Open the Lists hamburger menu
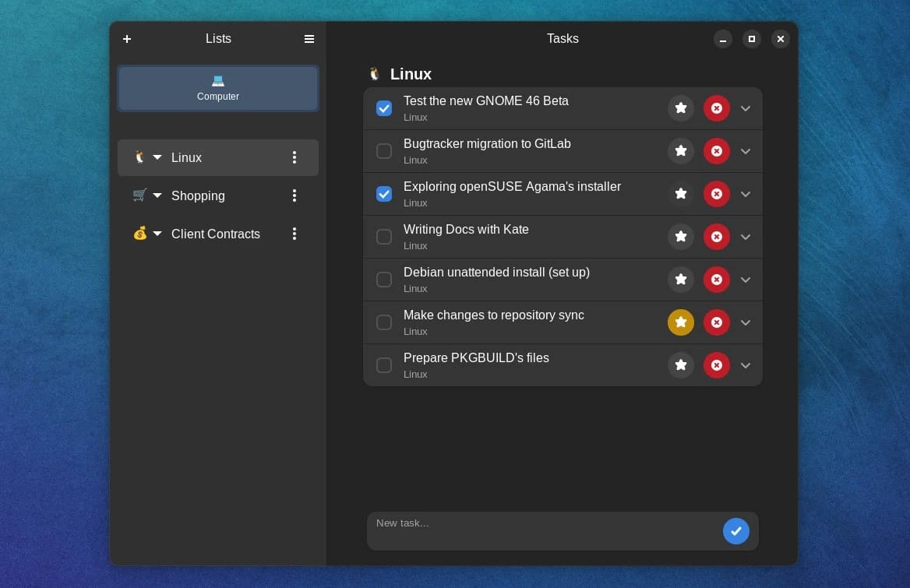Viewport: 910px width, 588px height. coord(309,39)
